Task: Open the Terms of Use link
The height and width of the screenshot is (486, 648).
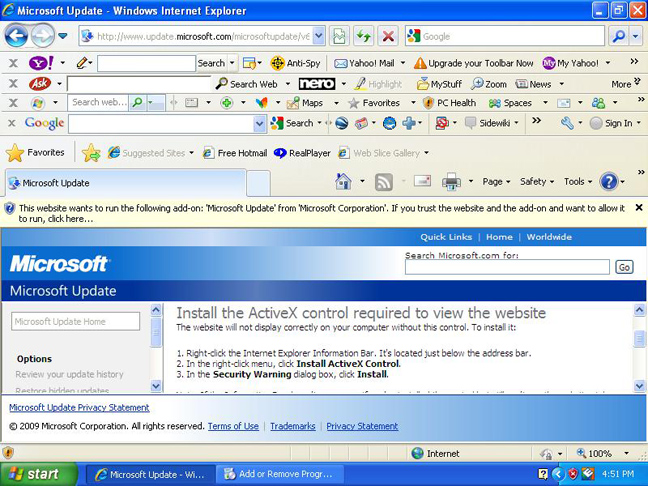Action: coord(233,426)
